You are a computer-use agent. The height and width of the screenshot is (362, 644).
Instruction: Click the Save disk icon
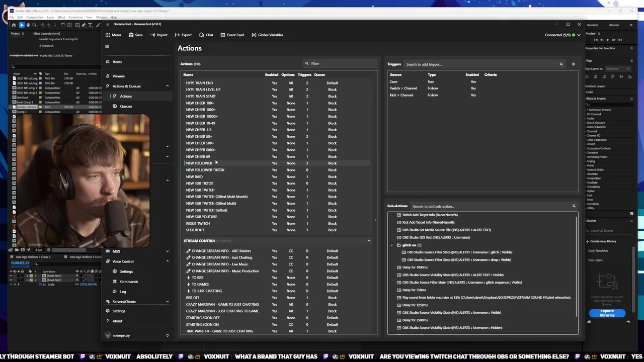tap(131, 35)
